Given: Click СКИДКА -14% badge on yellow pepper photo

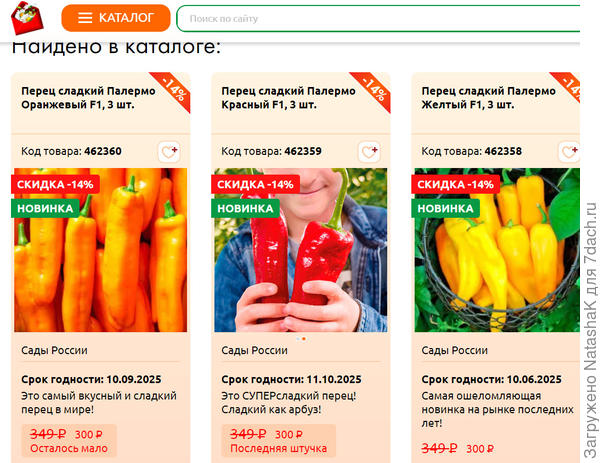Looking at the screenshot, I should pos(455,184).
